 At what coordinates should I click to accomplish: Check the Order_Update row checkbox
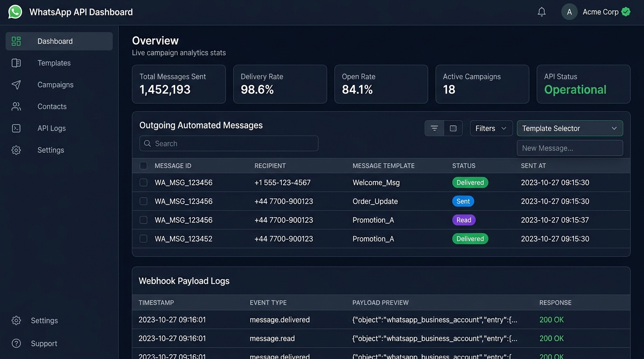[x=144, y=201]
